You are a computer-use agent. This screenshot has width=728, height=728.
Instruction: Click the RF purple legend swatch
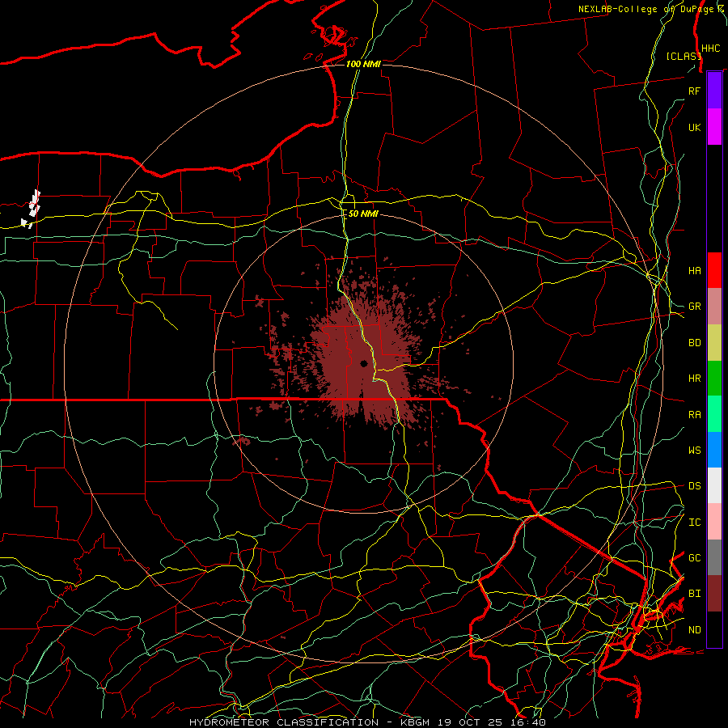coord(714,91)
